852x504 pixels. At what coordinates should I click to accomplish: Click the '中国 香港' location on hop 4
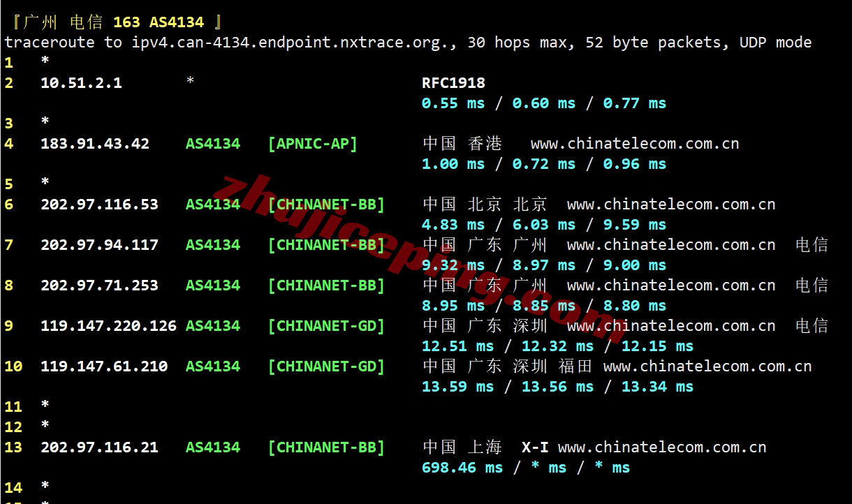point(462,144)
